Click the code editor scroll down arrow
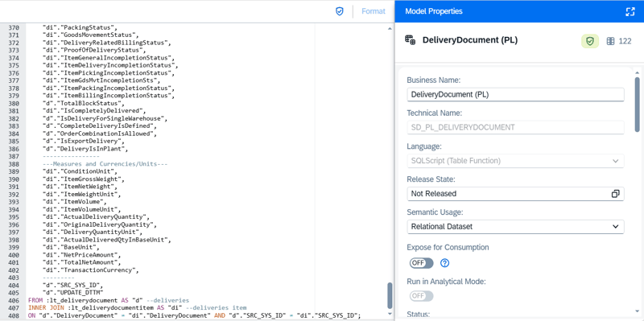This screenshot has height=321, width=644. tap(390, 315)
